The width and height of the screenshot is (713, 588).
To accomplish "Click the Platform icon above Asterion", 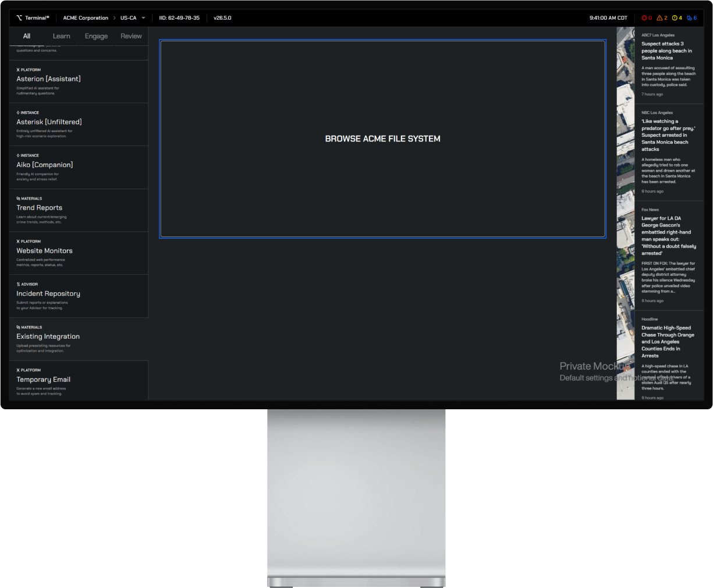I will coord(18,70).
